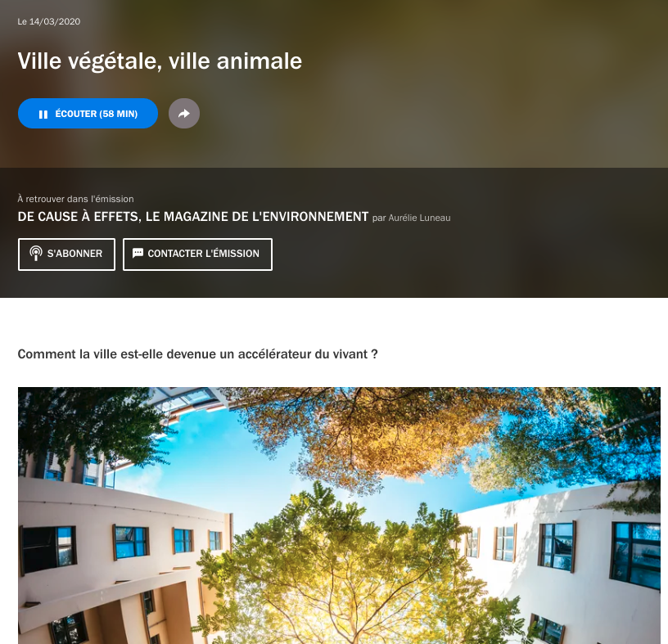Open the CONTACTER L'ÉMISSION text button
The height and width of the screenshot is (644, 668).
click(x=203, y=254)
